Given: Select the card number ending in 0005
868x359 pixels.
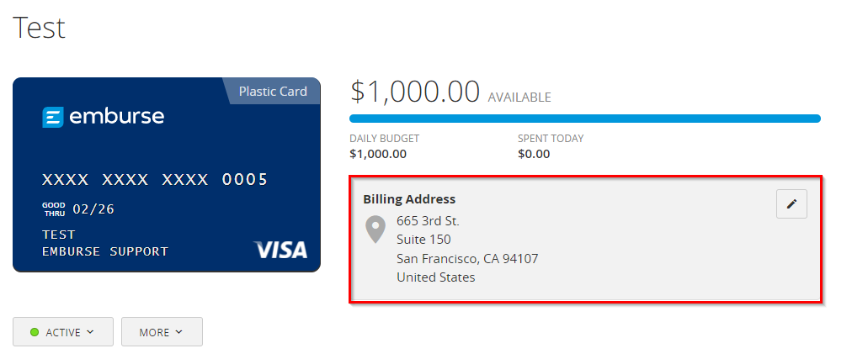Looking at the screenshot, I should click(155, 179).
